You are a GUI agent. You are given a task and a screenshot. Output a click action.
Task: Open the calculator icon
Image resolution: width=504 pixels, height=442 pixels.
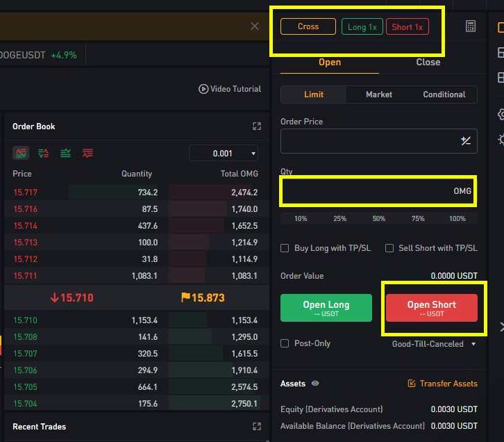470,26
